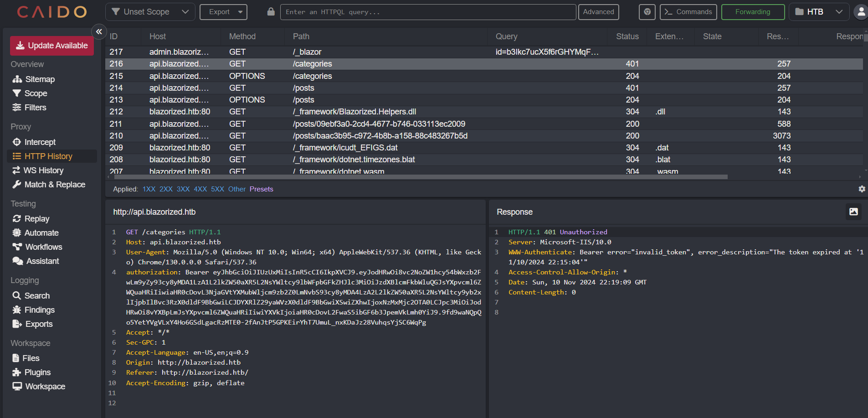Click the scope target icon in the top bar
This screenshot has width=868, height=418.
coord(647,12)
